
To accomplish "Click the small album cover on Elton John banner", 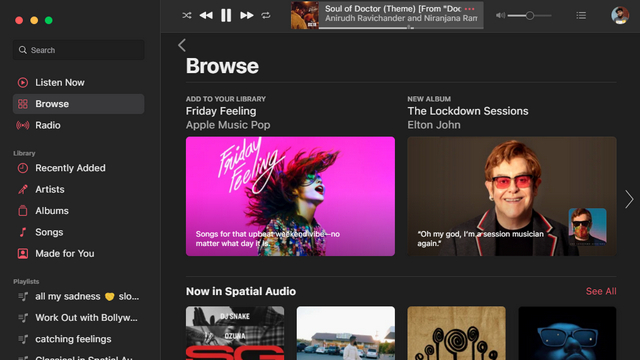I will (x=587, y=227).
